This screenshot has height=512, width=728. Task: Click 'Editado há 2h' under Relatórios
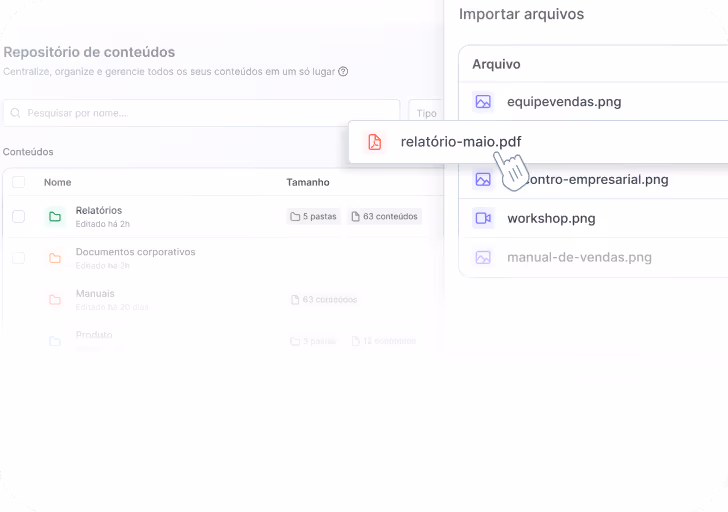[103, 224]
